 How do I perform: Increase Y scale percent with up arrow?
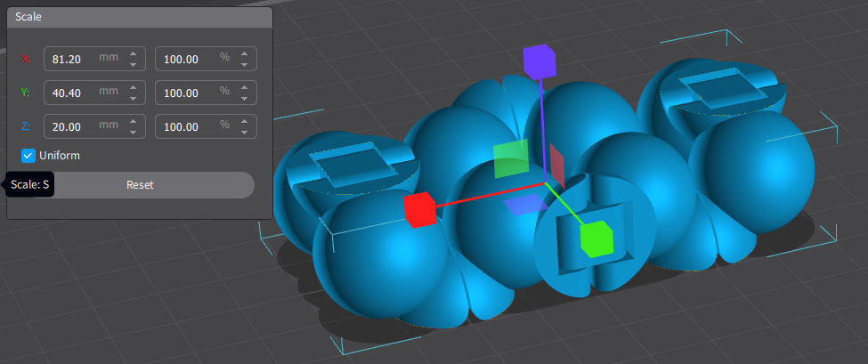244,87
